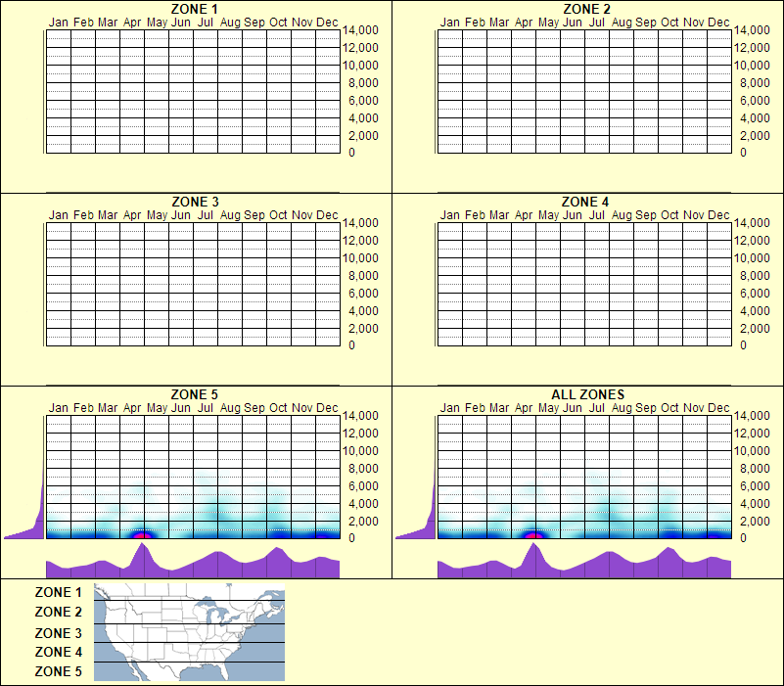Screen dimensions: 784x686
Task: Click the October peak in ZONE 5 density strip
Action: click(276, 553)
